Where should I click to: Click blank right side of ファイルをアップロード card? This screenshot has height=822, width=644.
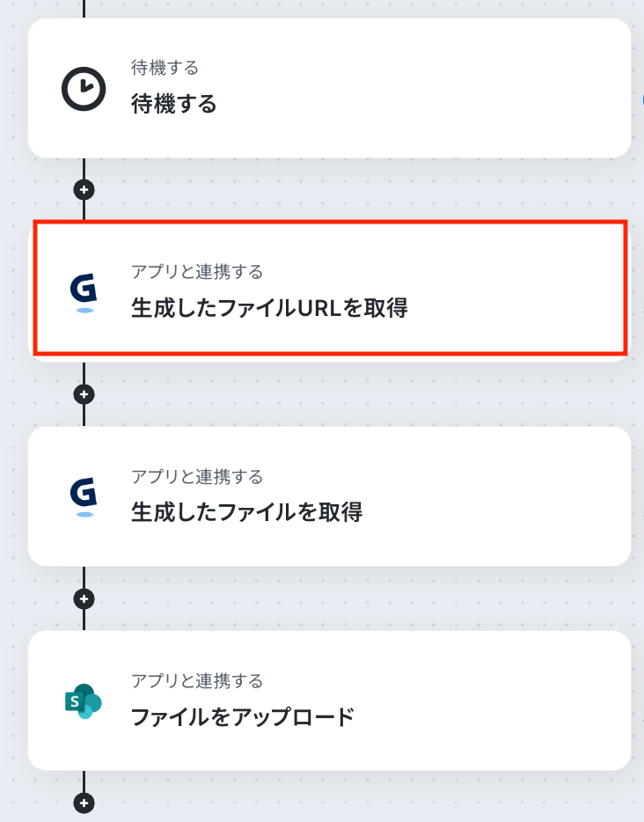(510, 701)
